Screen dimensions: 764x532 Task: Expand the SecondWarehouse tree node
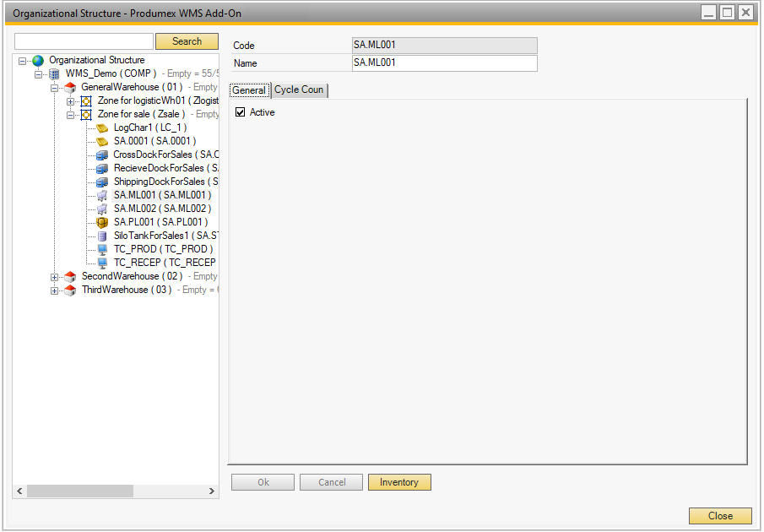(x=55, y=277)
